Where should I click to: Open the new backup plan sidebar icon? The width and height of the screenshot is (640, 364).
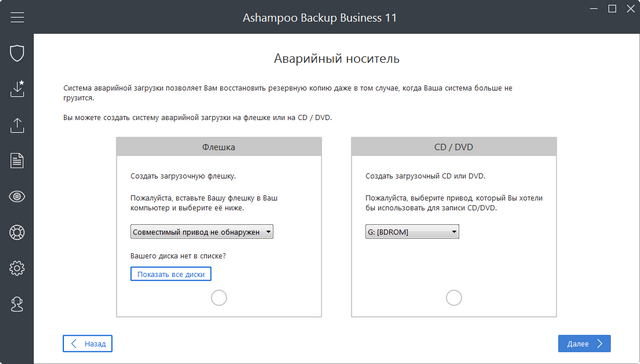pyautogui.click(x=17, y=89)
